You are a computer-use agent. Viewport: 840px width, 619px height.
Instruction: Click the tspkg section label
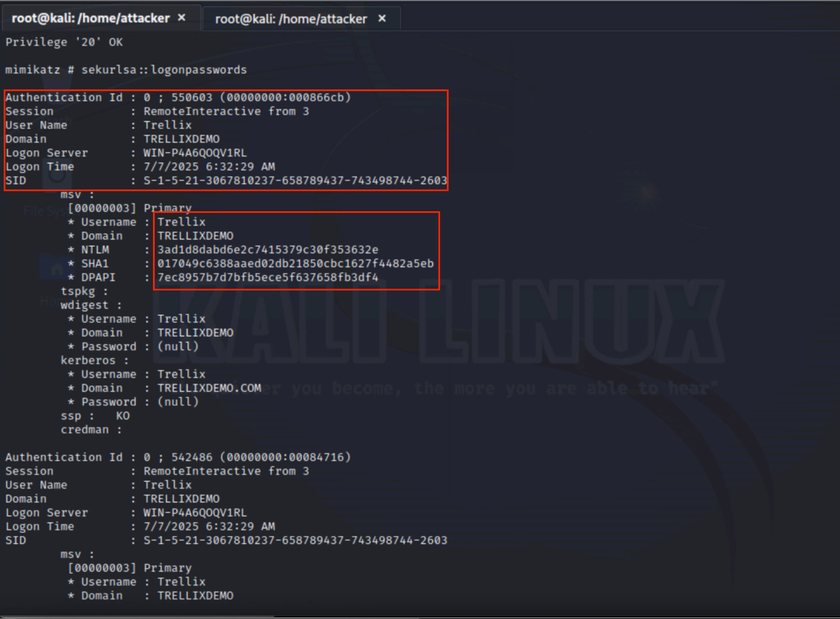[78, 291]
